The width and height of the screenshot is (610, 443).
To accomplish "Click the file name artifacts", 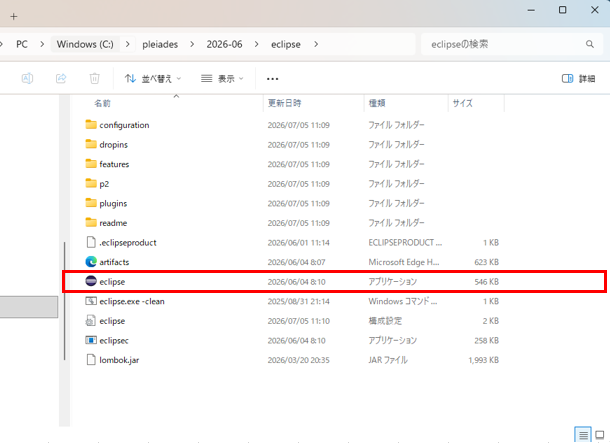I will point(114,262).
